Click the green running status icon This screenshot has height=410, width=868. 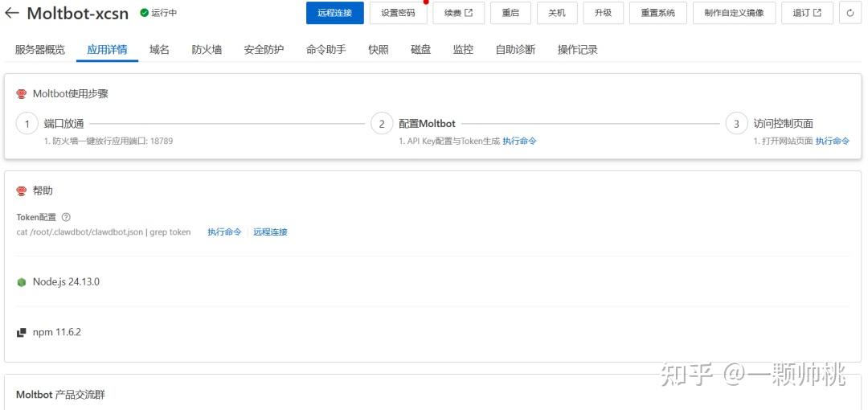(x=144, y=13)
